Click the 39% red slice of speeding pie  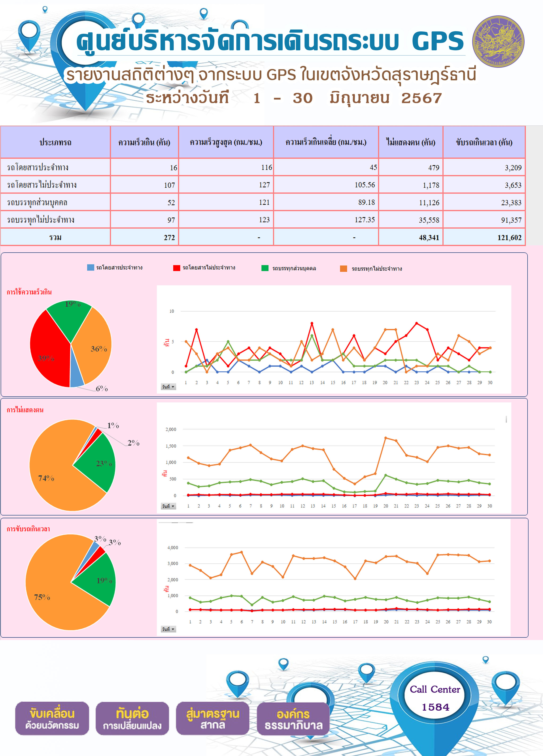pos(48,353)
